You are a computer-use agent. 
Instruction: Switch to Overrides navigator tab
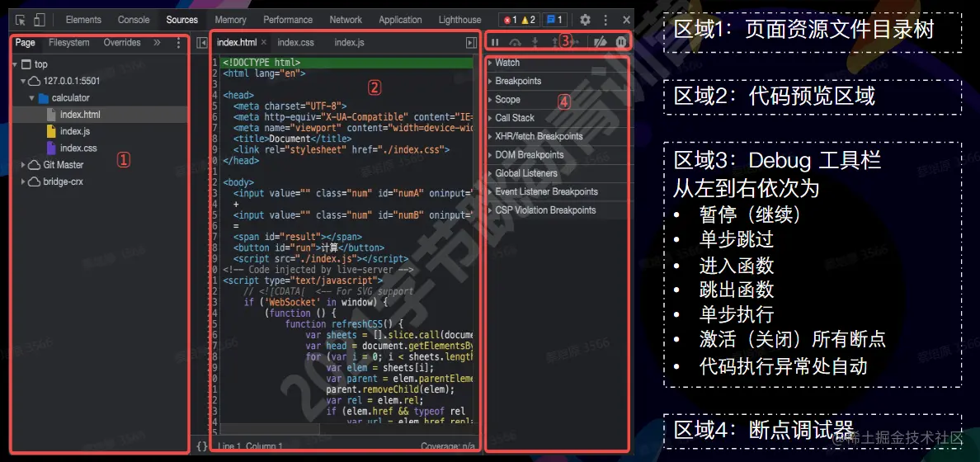click(122, 43)
